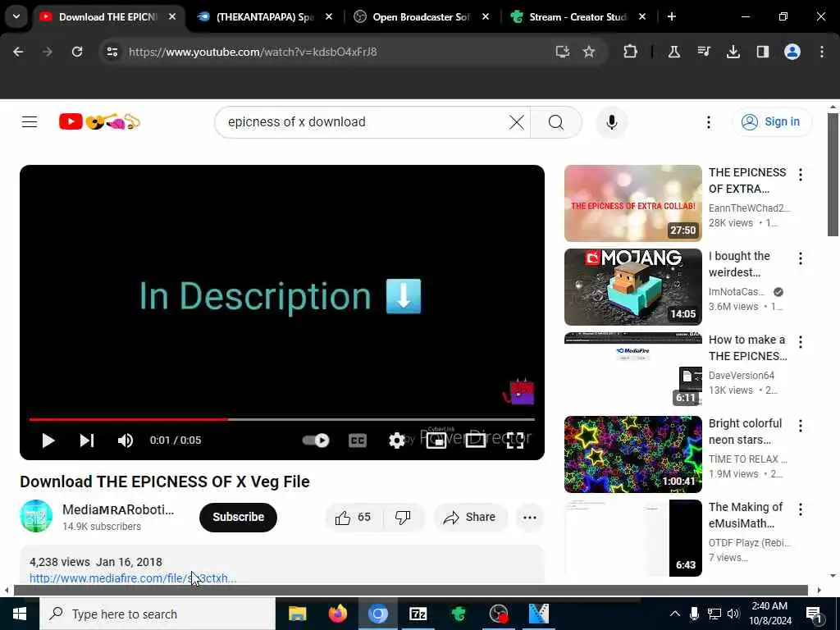
Task: Open options for EPICNESS OF EXTRA video
Action: [x=801, y=175]
